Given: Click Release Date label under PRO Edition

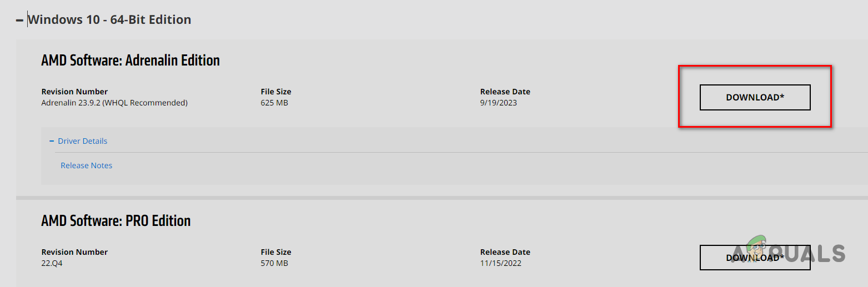Looking at the screenshot, I should (505, 252).
